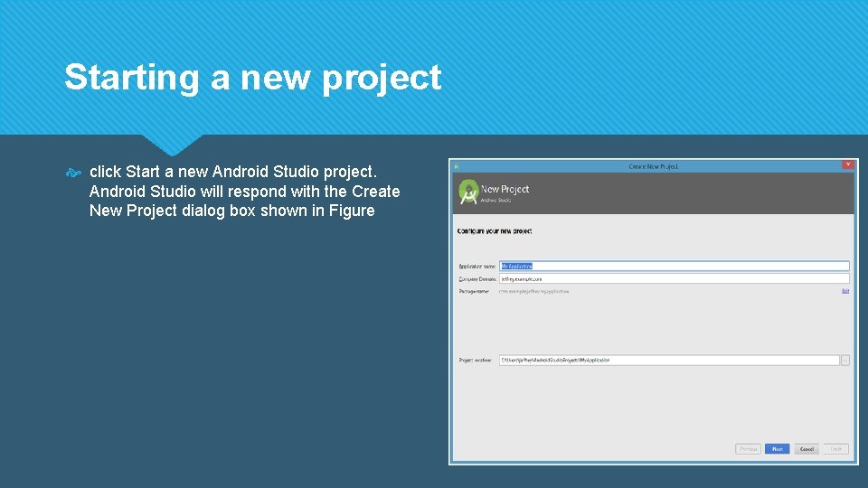Click the 'New Project' header title
The image size is (868, 488).
tap(505, 189)
